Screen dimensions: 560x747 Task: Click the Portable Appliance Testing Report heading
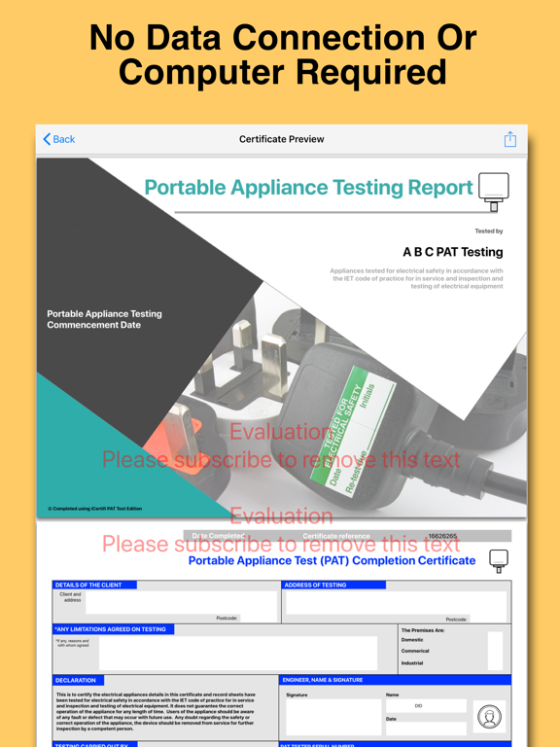[x=308, y=187]
